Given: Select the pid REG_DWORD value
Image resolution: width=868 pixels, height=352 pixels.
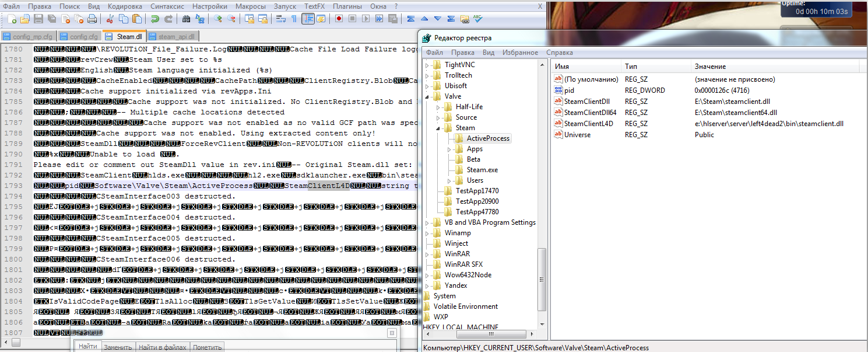Looking at the screenshot, I should point(570,90).
